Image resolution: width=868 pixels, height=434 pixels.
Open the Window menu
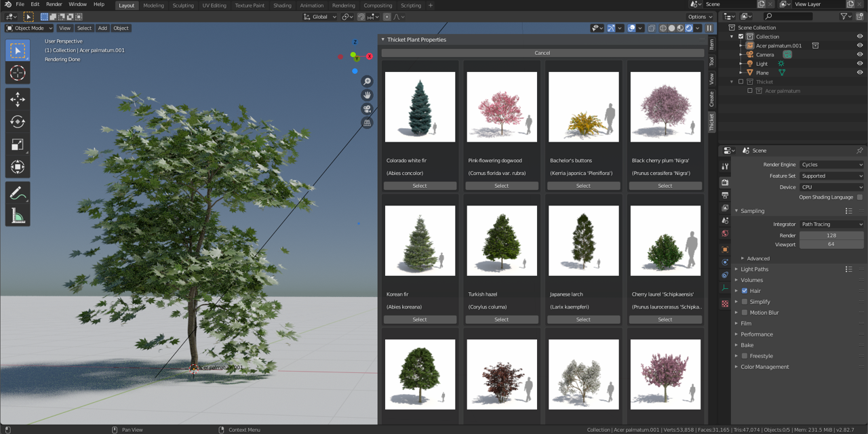pos(77,5)
